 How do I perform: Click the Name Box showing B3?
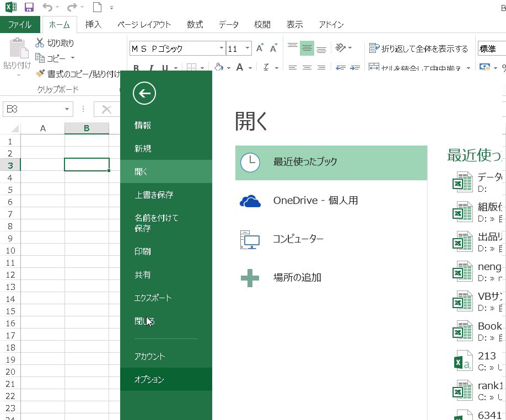coord(37,109)
